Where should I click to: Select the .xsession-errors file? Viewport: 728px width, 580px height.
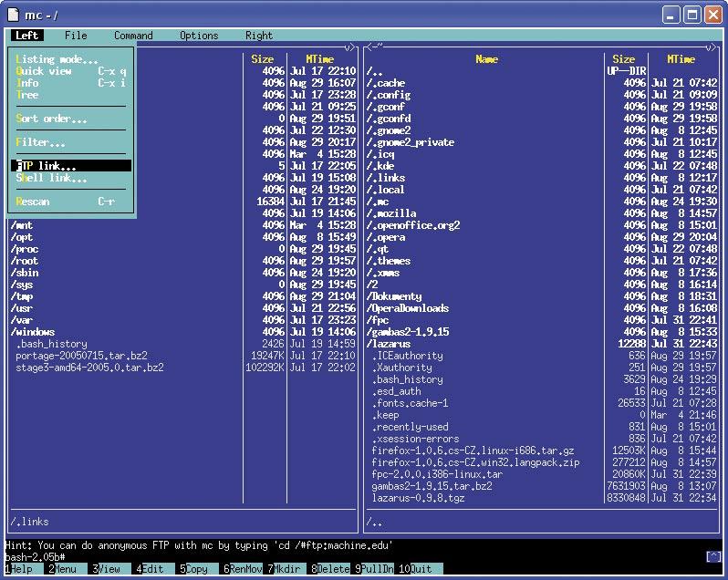[542, 439]
